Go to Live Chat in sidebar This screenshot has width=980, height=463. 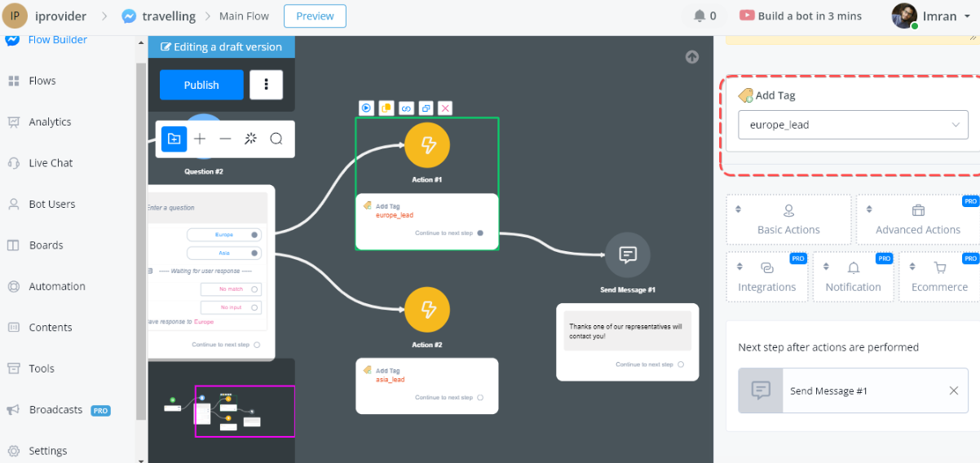point(51,163)
